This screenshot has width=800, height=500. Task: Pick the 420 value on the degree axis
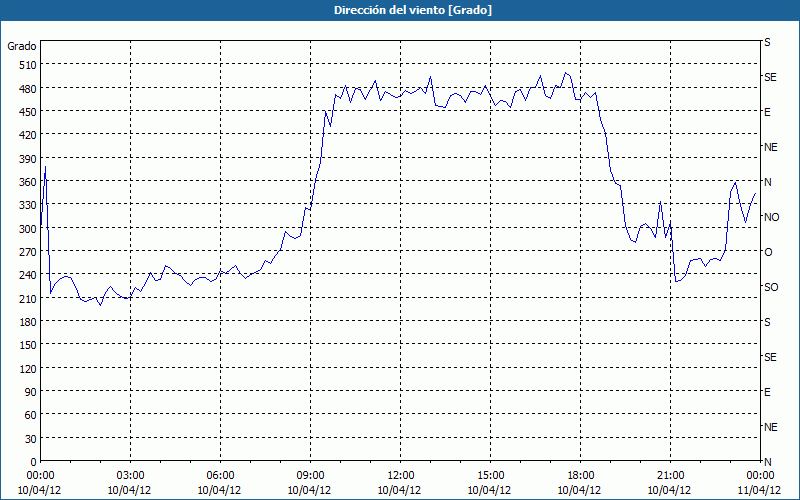28,135
